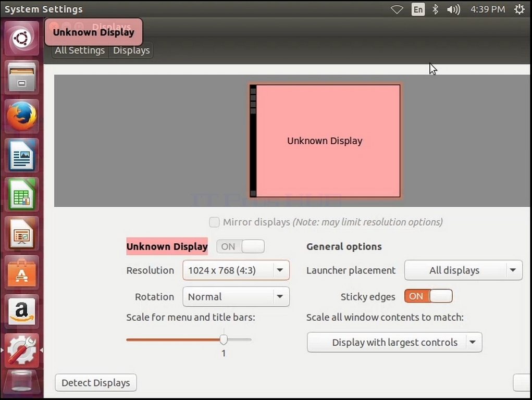The image size is (532, 400).
Task: Toggle the Unknown Display ON switch
Action: point(241,246)
